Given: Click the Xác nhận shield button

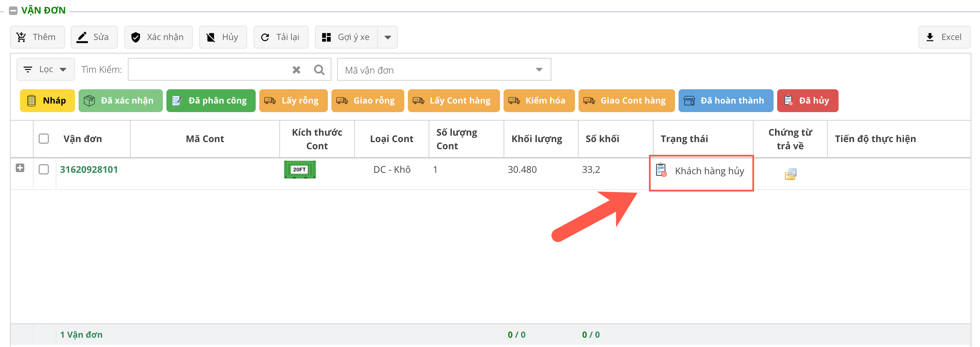Looking at the screenshot, I should [158, 37].
